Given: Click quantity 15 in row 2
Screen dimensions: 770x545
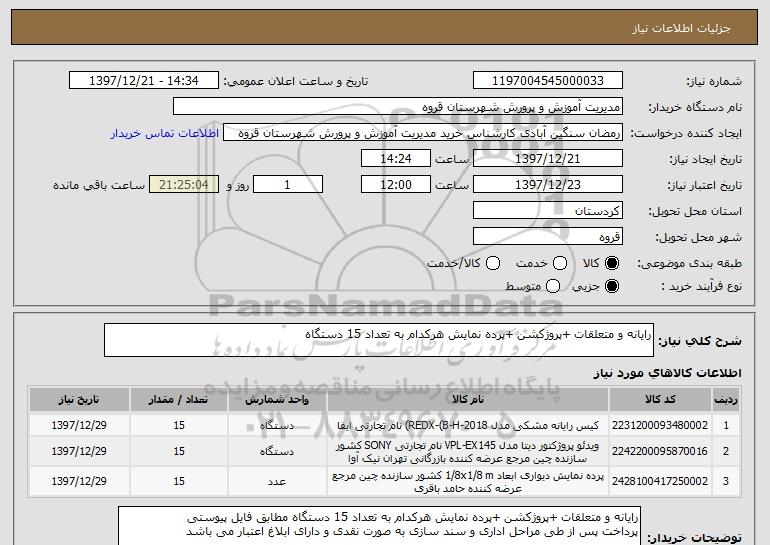Looking at the screenshot, I should tap(179, 451).
